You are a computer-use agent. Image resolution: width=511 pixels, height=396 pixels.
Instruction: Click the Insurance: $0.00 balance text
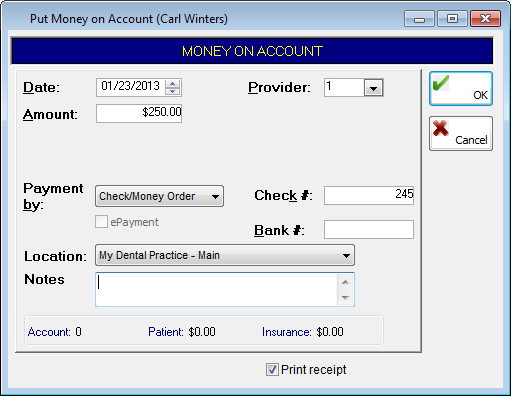303,332
